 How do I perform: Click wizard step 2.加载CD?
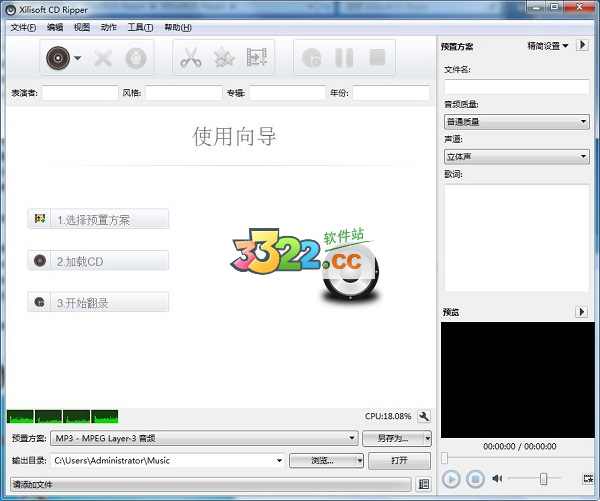98,261
